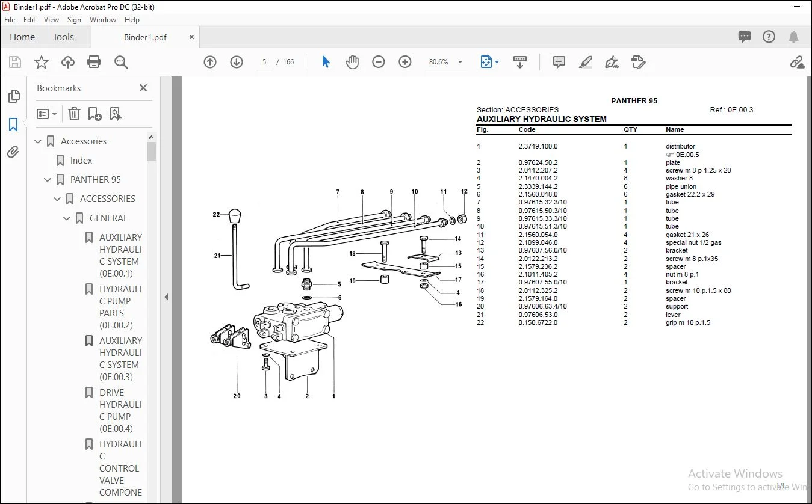
Task: Print the document with printer icon
Action: click(94, 62)
